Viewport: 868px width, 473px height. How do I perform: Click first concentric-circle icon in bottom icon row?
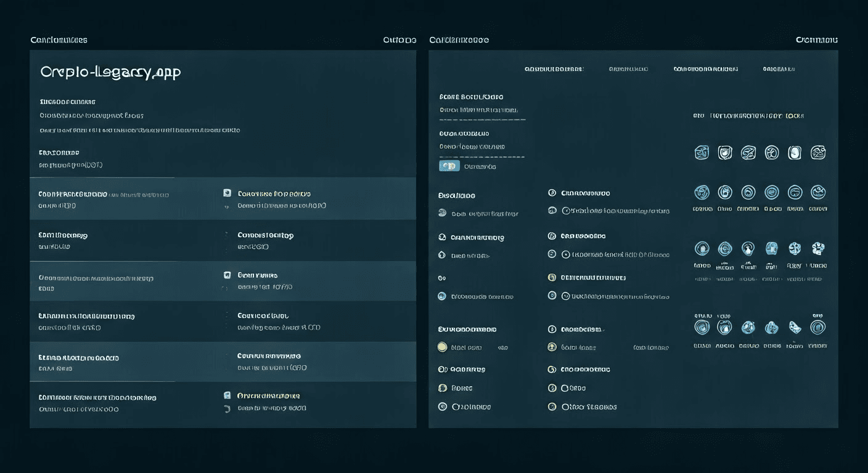click(702, 327)
